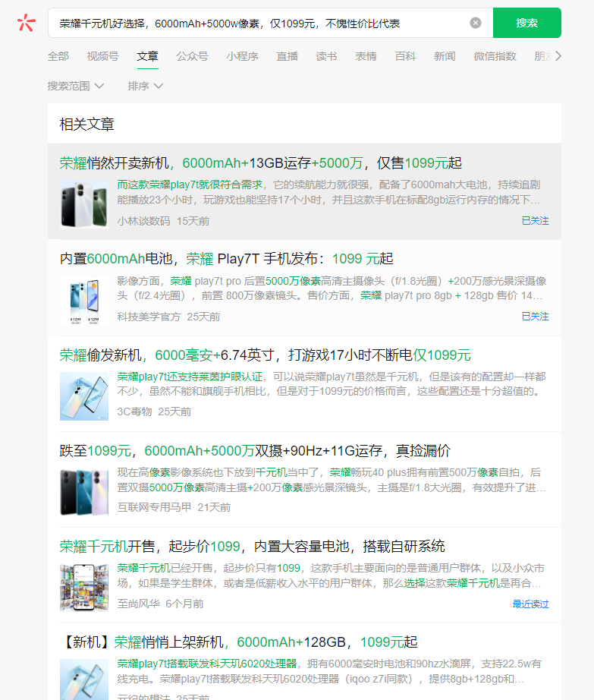Open the 小林谈数码 account name

pyautogui.click(x=143, y=221)
